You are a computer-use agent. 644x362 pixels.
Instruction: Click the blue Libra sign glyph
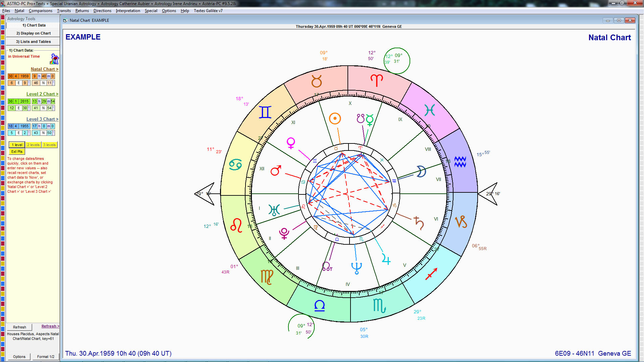[x=319, y=306]
